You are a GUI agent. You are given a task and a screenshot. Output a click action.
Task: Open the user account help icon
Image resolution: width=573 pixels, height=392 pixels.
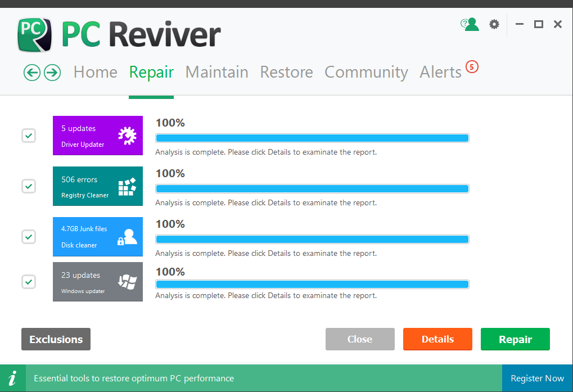pyautogui.click(x=470, y=25)
